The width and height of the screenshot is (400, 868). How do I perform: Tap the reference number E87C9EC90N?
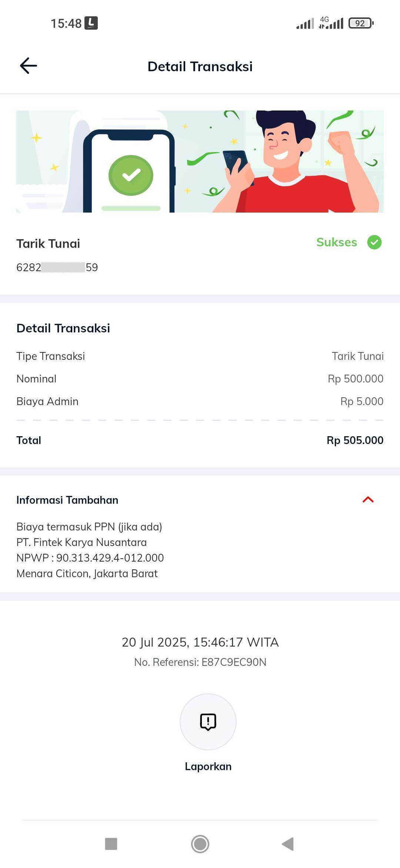(x=234, y=662)
